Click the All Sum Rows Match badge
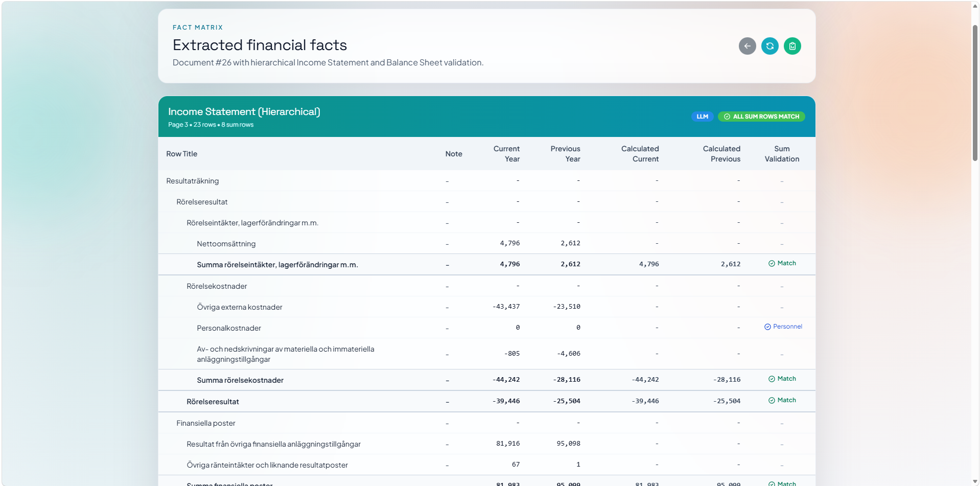The image size is (980, 486). (761, 117)
